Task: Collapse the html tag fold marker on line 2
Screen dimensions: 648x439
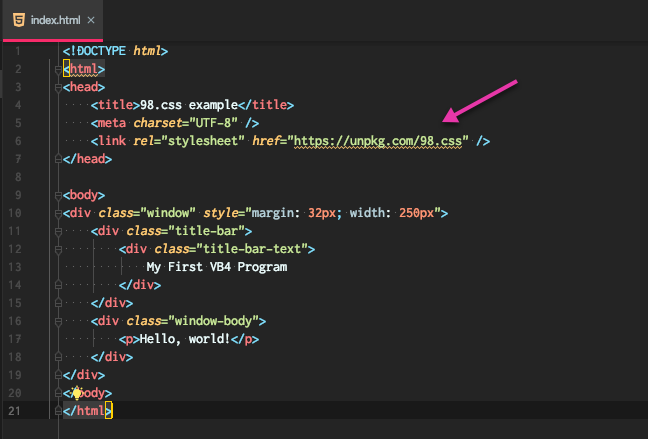Action: (x=58, y=69)
